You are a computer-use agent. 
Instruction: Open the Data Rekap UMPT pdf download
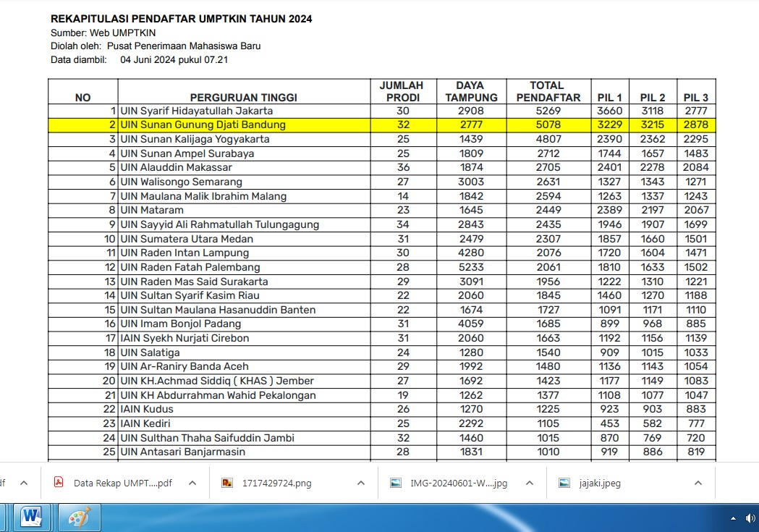tap(122, 483)
